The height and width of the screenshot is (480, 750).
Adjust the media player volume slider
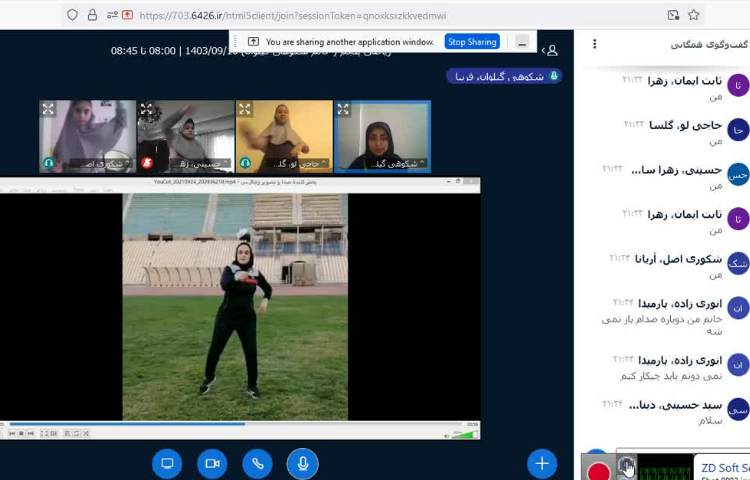pyautogui.click(x=463, y=434)
